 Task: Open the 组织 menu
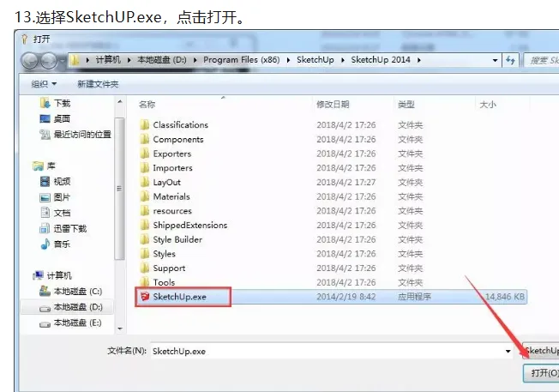pyautogui.click(x=44, y=84)
